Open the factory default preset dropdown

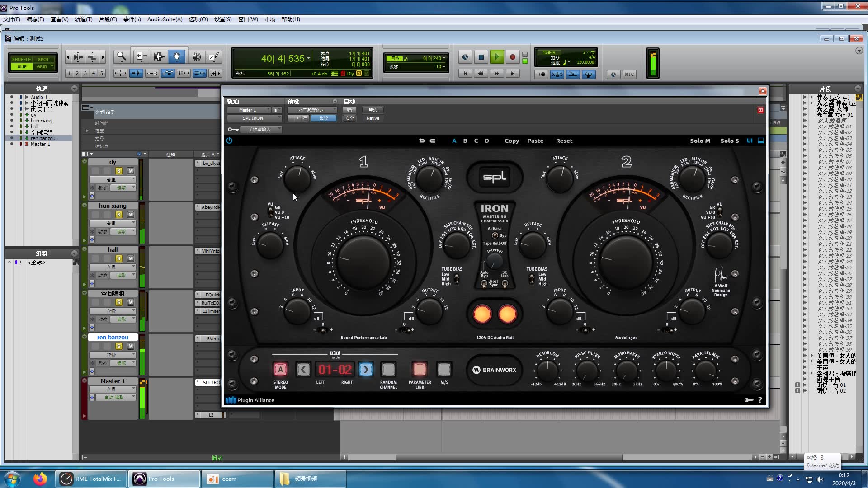(312, 110)
